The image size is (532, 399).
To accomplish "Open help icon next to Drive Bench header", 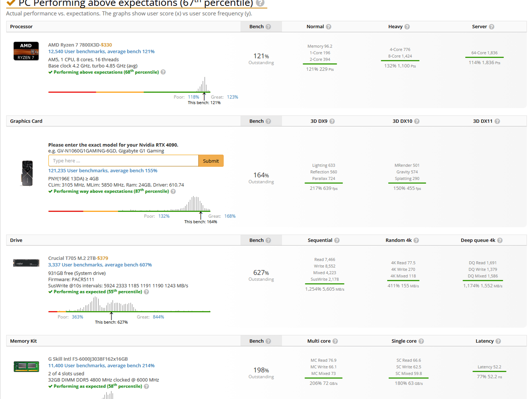I will (268, 240).
